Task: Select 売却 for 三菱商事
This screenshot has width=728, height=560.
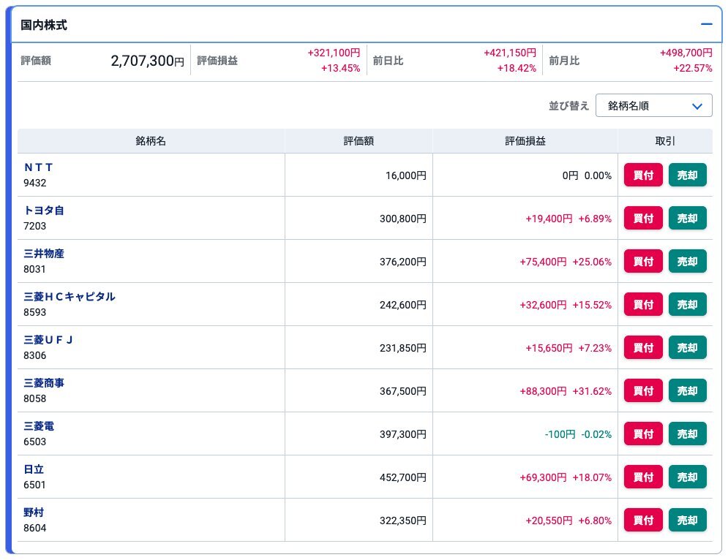Action: 687,391
